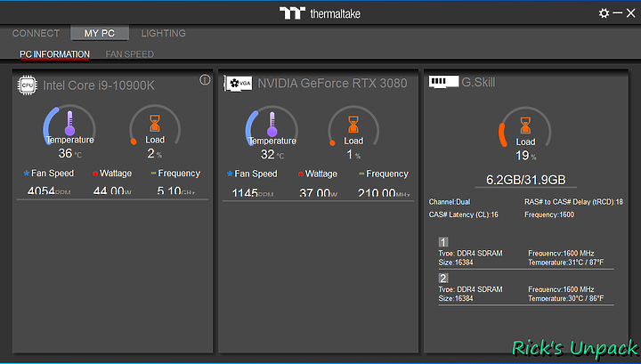Click memory slot 1 number badge
This screenshot has height=364, width=641.
tap(443, 242)
